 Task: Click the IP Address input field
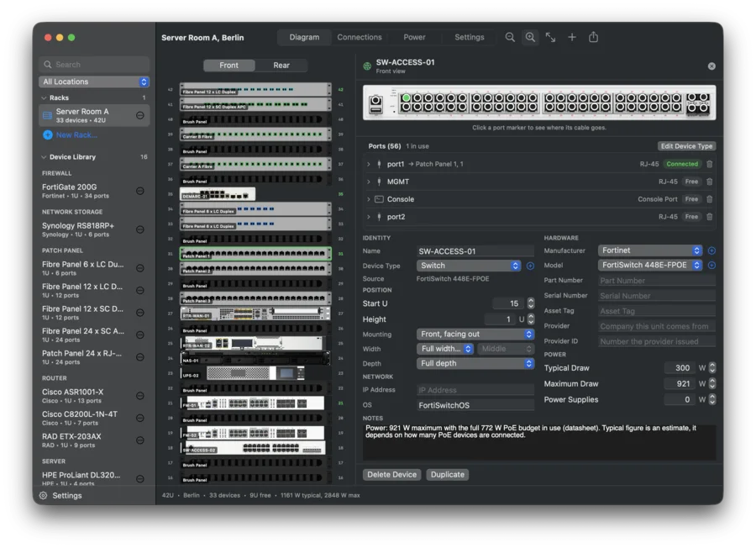coord(475,390)
